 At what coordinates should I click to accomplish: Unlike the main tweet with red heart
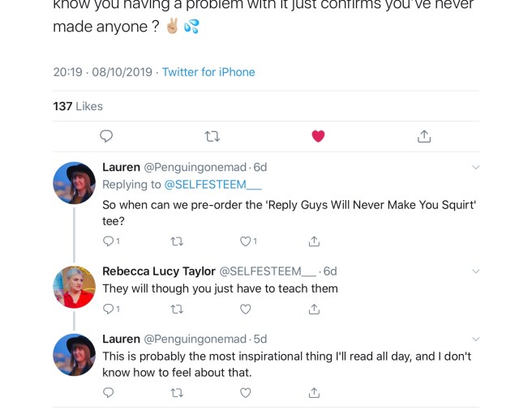coord(318,136)
